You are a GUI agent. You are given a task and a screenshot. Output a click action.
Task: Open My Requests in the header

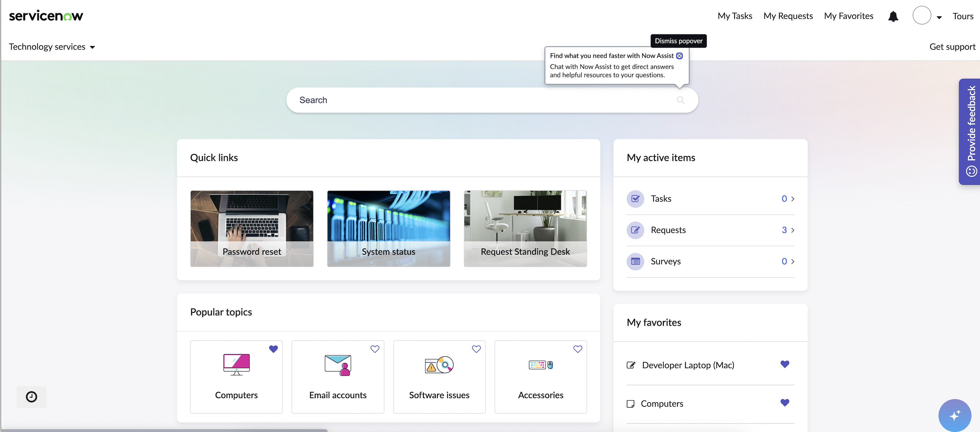788,16
